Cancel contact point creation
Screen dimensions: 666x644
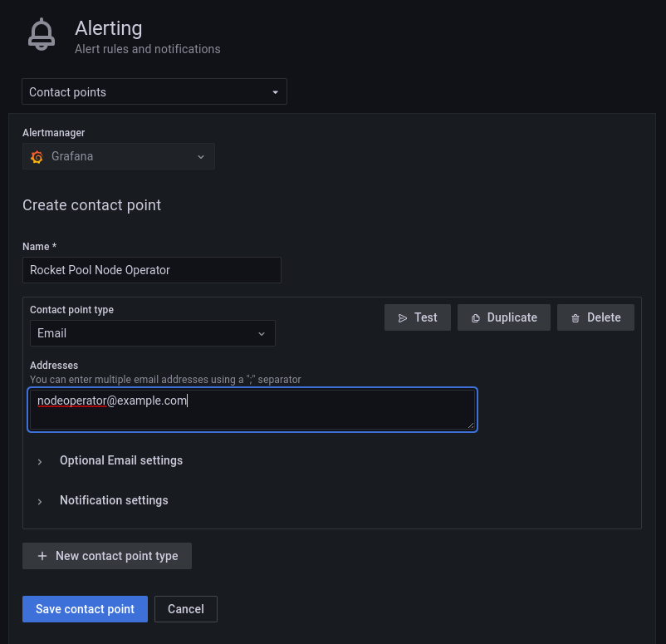point(186,609)
